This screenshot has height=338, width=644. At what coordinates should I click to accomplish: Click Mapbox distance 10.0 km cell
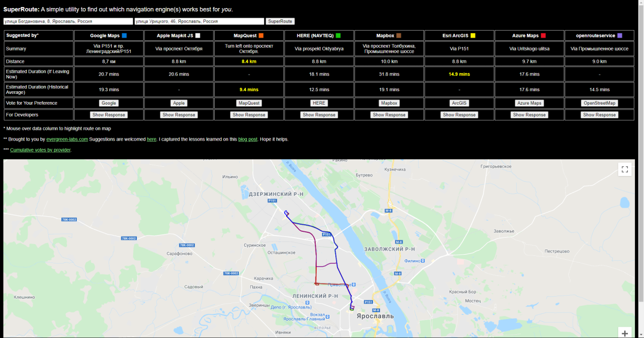pos(389,62)
